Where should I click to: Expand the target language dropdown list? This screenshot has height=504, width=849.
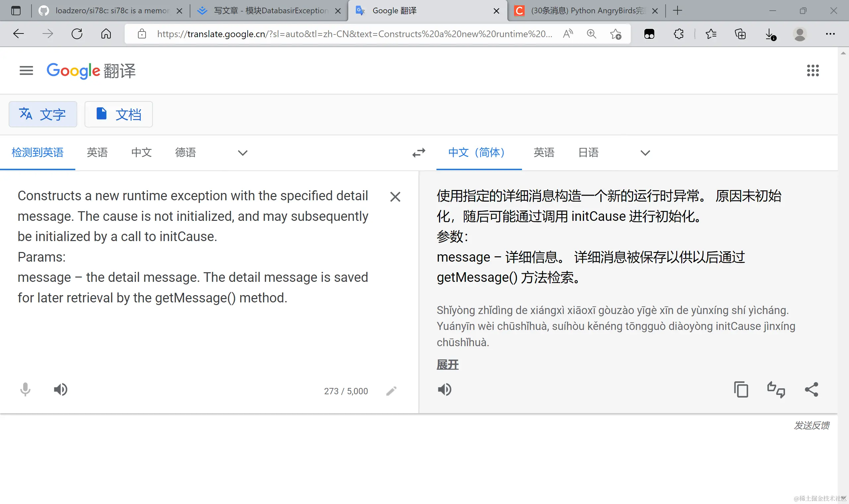(645, 153)
